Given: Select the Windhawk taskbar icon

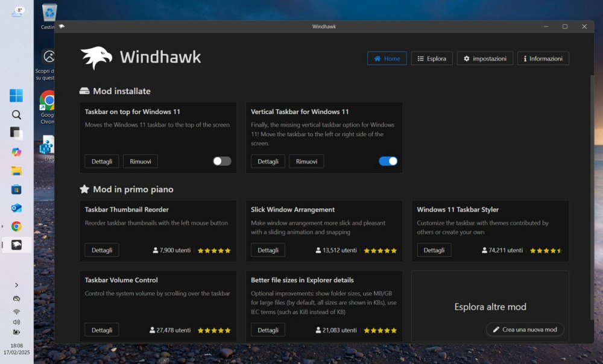Looking at the screenshot, I should tap(16, 245).
